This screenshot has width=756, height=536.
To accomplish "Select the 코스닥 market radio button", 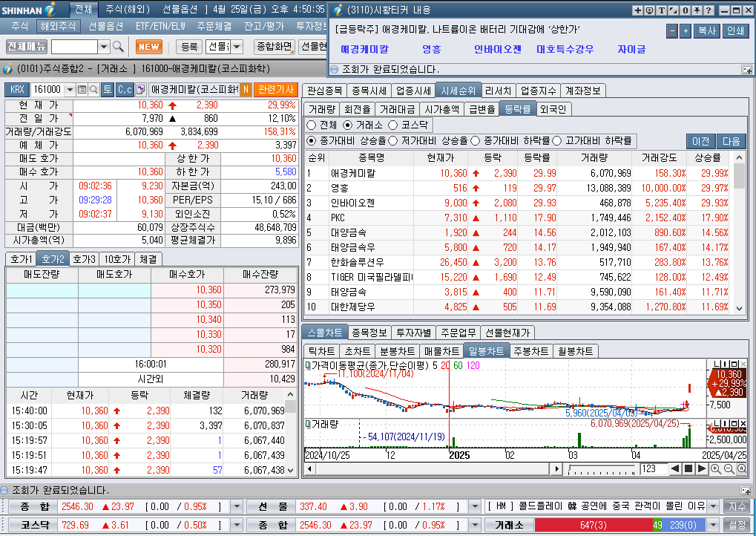I will point(393,125).
